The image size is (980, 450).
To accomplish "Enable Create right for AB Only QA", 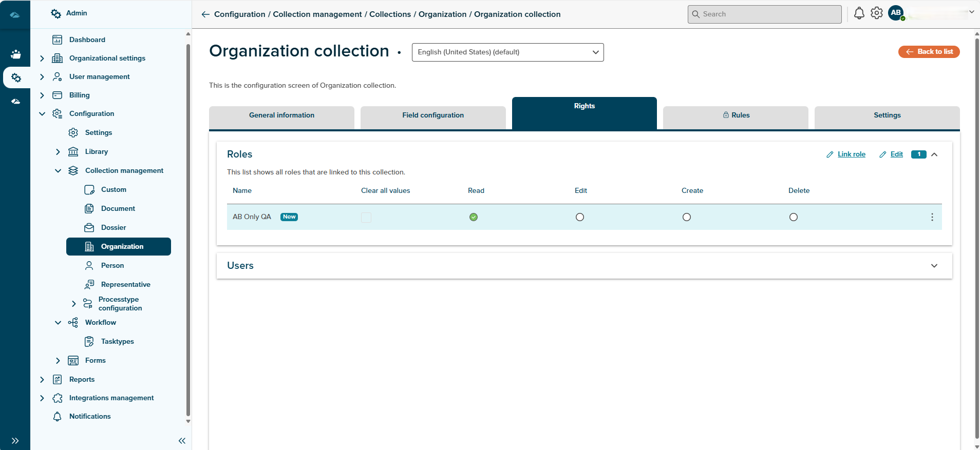I will [687, 217].
